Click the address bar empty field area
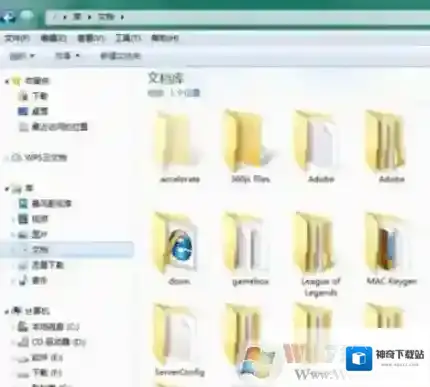This screenshot has height=387, width=430. point(277,17)
